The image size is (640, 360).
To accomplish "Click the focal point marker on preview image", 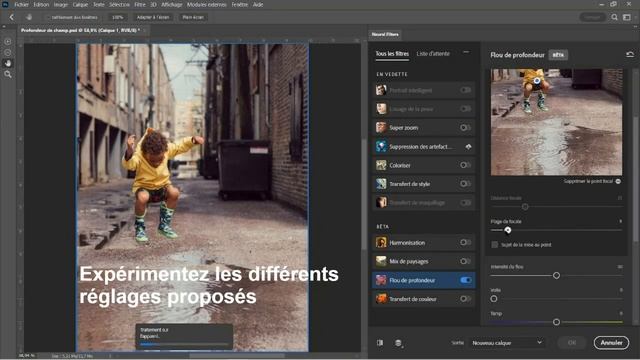I will coord(537,81).
